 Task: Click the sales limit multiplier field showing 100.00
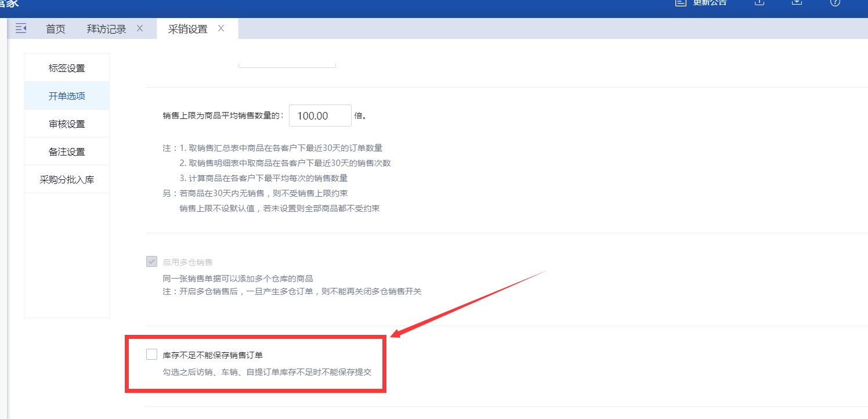click(x=320, y=115)
